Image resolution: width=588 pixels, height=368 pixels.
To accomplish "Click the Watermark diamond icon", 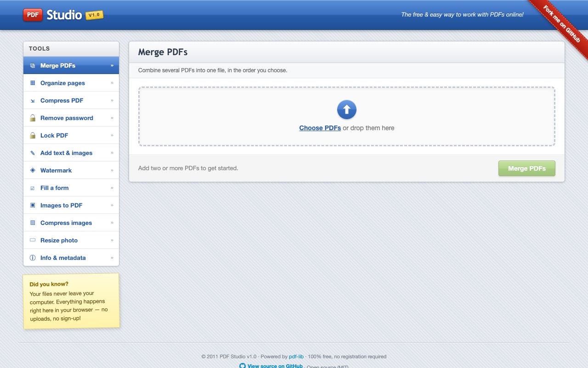I will click(x=33, y=171).
